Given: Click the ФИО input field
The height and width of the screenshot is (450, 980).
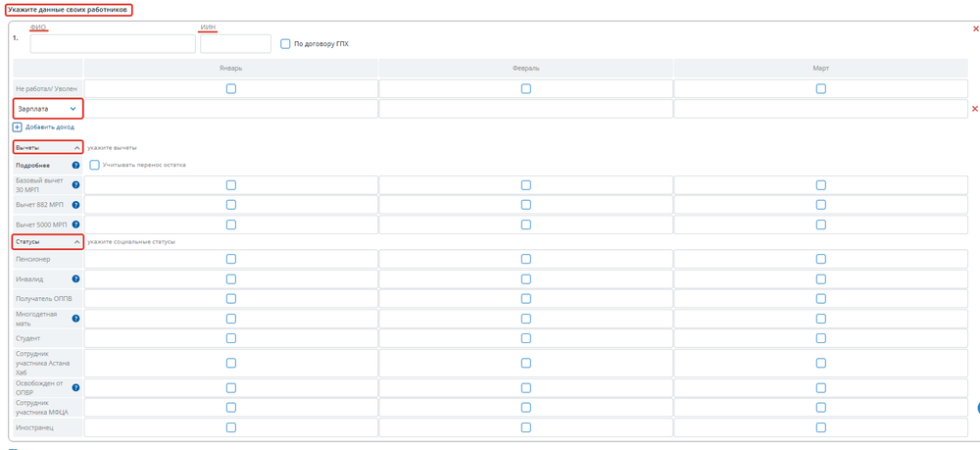Looking at the screenshot, I should tap(113, 44).
